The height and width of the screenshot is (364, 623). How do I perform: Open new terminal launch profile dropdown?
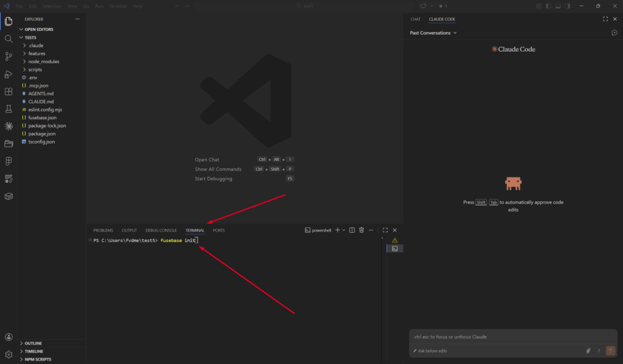344,230
